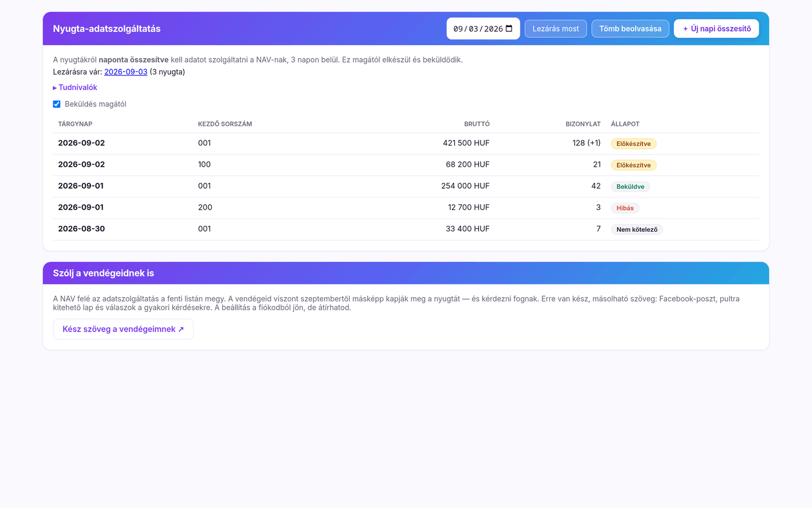Select the 68 200 HUF amount cell
The image size is (812, 508).
tap(467, 164)
